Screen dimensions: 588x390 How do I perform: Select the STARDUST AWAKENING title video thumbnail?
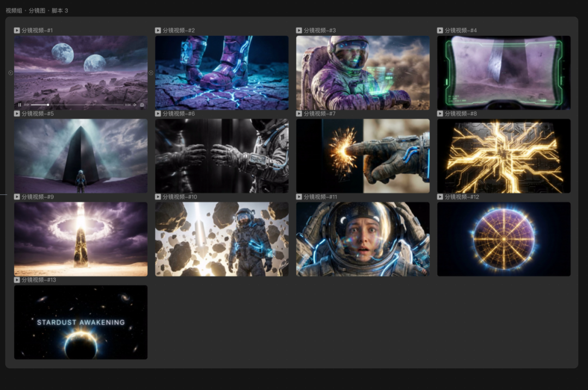coord(81,322)
